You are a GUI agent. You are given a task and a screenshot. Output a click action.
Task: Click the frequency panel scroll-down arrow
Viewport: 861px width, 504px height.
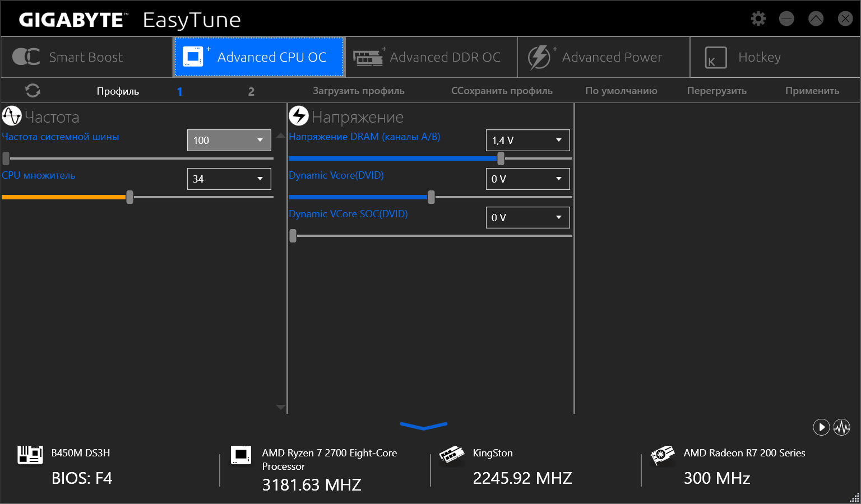[281, 407]
